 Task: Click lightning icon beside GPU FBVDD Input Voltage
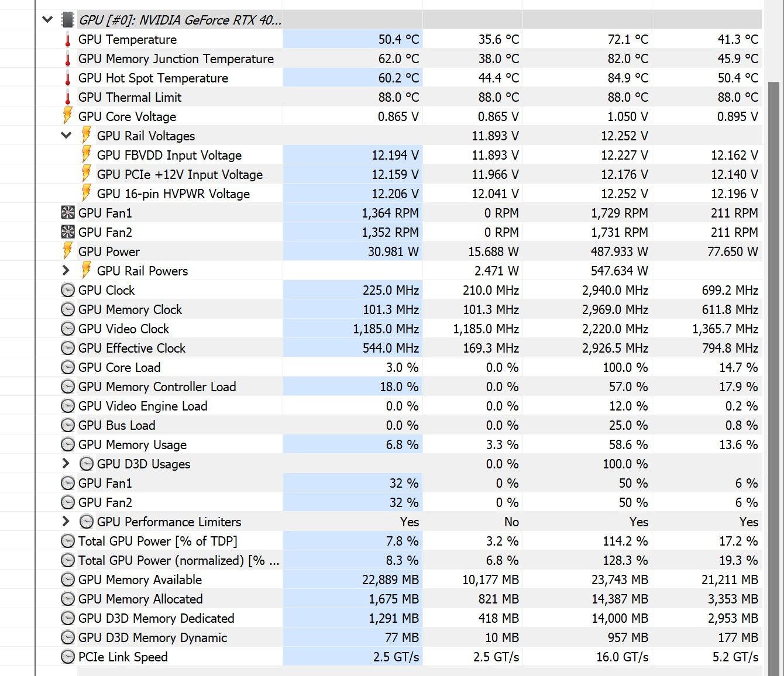(x=87, y=154)
